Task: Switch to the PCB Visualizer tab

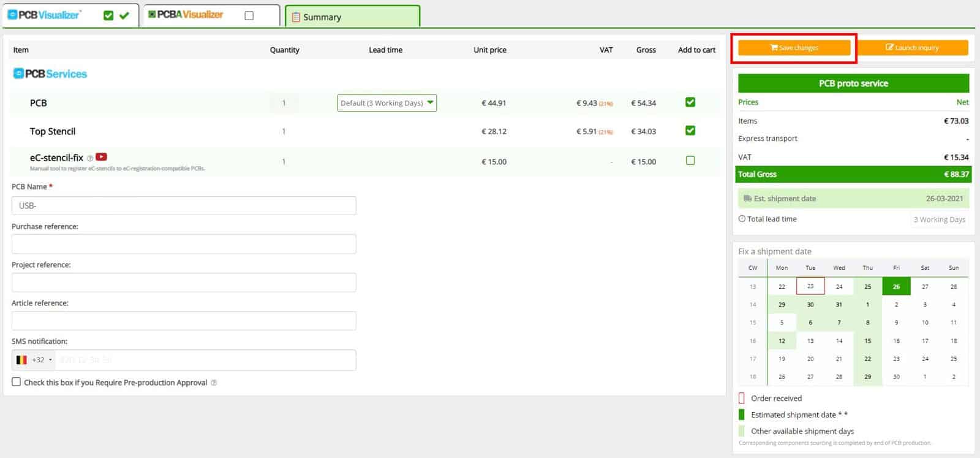Action: coord(70,15)
